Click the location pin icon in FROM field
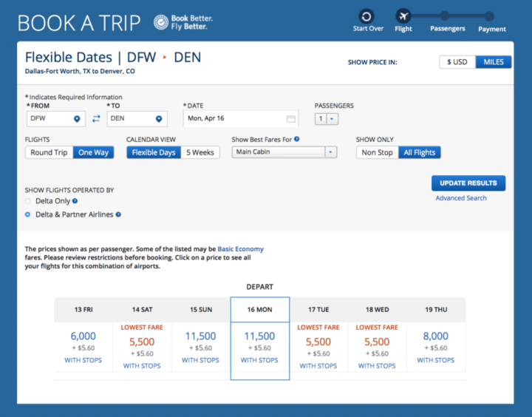532x417 pixels. click(x=77, y=119)
